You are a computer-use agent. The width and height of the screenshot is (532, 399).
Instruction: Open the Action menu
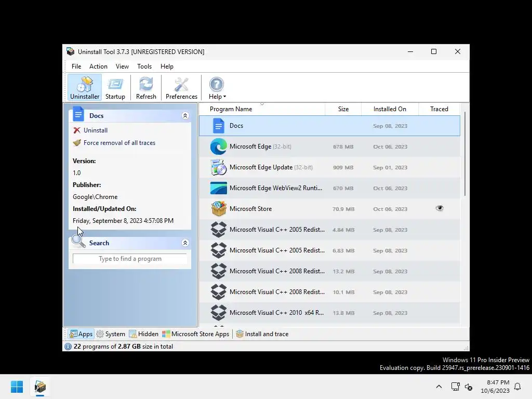click(x=98, y=66)
